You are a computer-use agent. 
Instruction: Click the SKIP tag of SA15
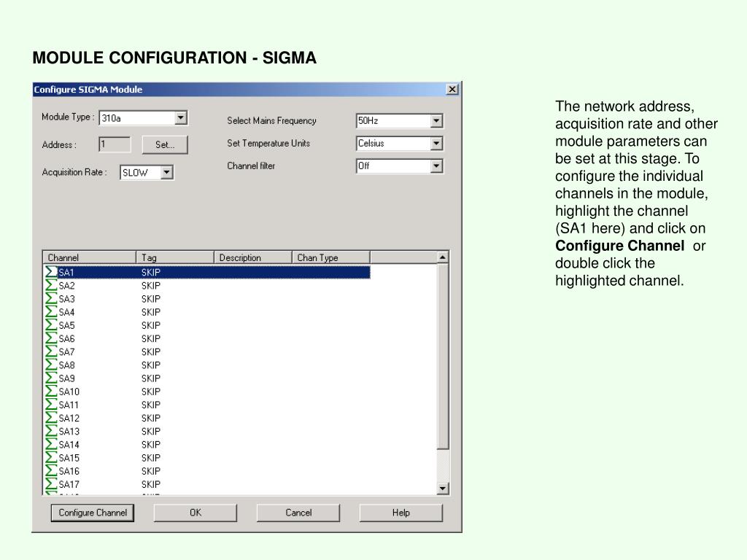(150, 458)
